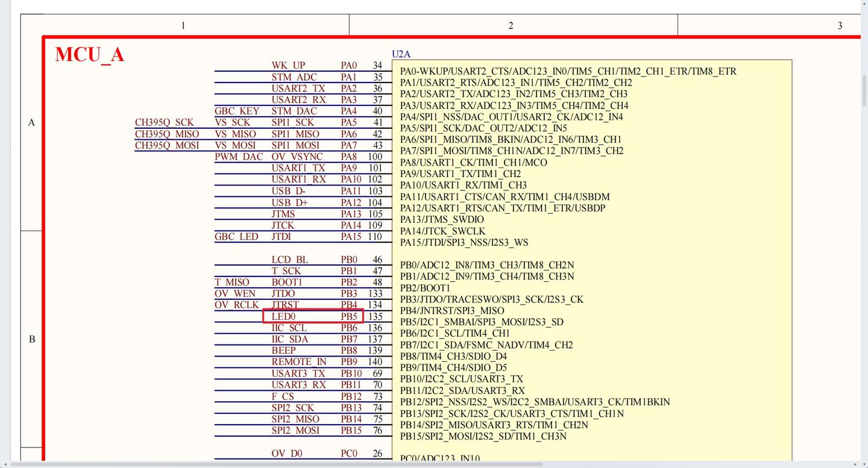
Task: Select the PA0-WKUP pin function description
Action: coord(568,71)
